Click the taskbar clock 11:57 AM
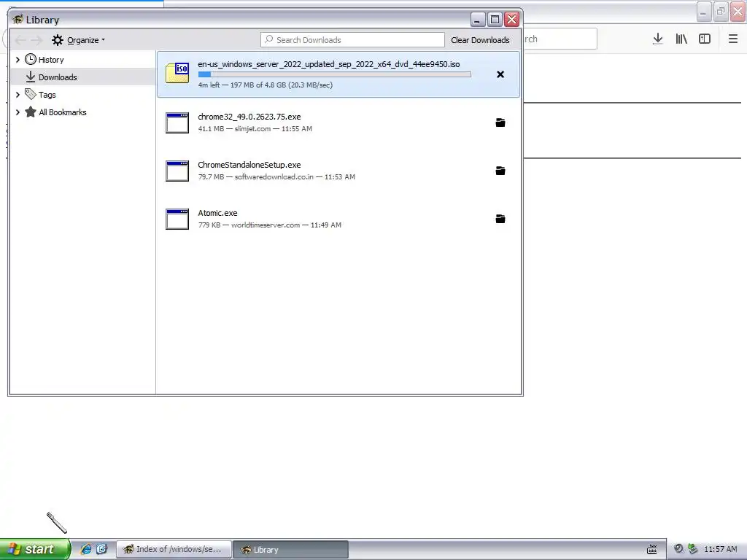 click(x=720, y=549)
